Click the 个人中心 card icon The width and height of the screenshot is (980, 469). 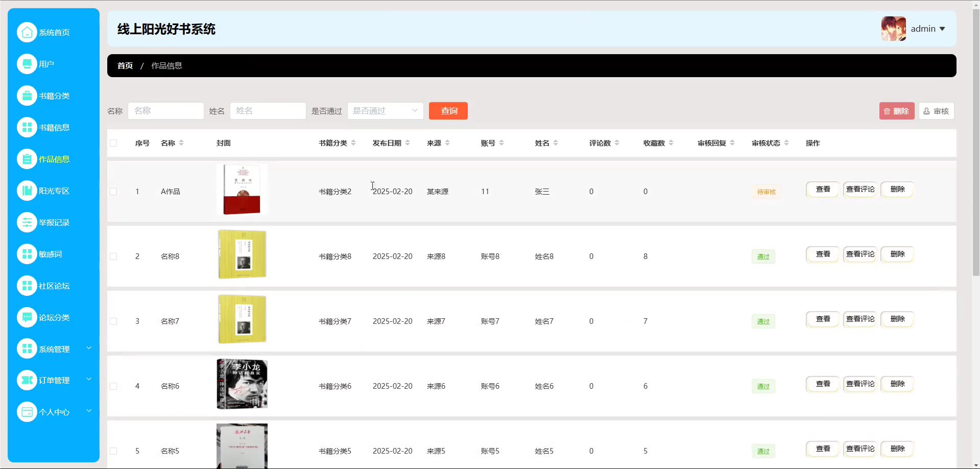click(x=27, y=412)
